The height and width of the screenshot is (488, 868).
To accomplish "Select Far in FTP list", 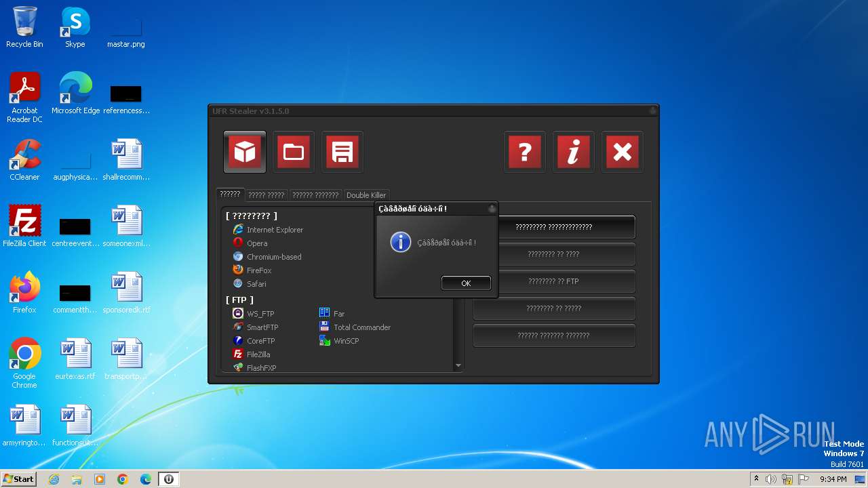I will [332, 314].
